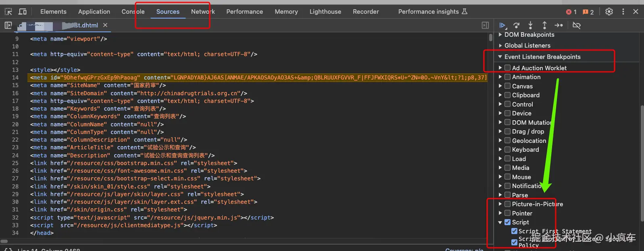Uncheck Script First Statement checkbox
Viewport: 644px width, 251px height.
[x=514, y=231]
